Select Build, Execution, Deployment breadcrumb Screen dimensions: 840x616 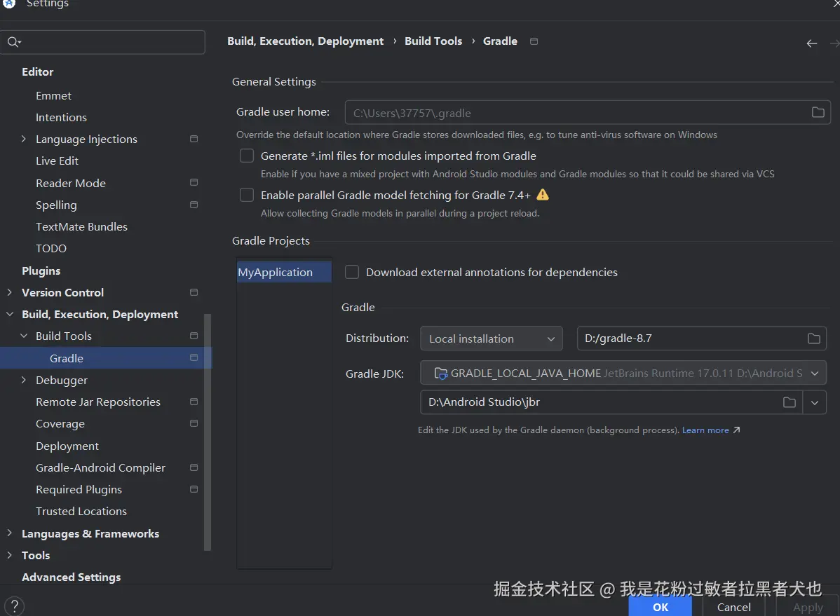[x=305, y=41]
